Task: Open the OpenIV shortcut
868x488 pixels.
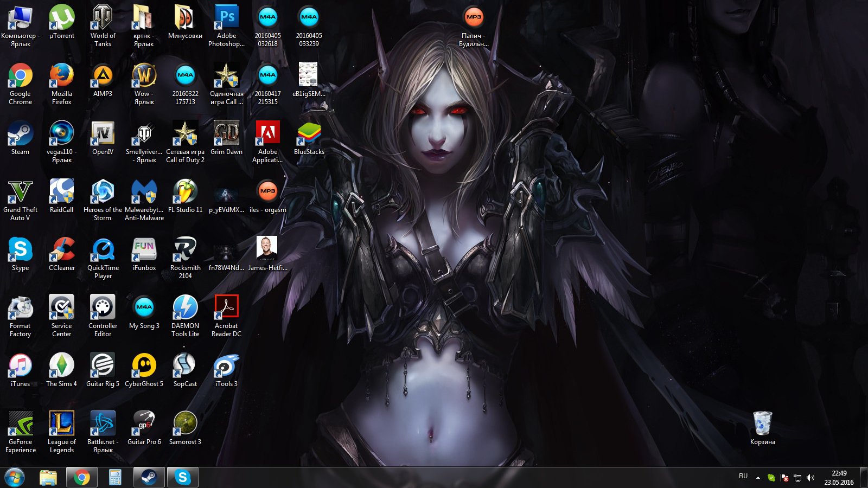Action: (x=103, y=133)
